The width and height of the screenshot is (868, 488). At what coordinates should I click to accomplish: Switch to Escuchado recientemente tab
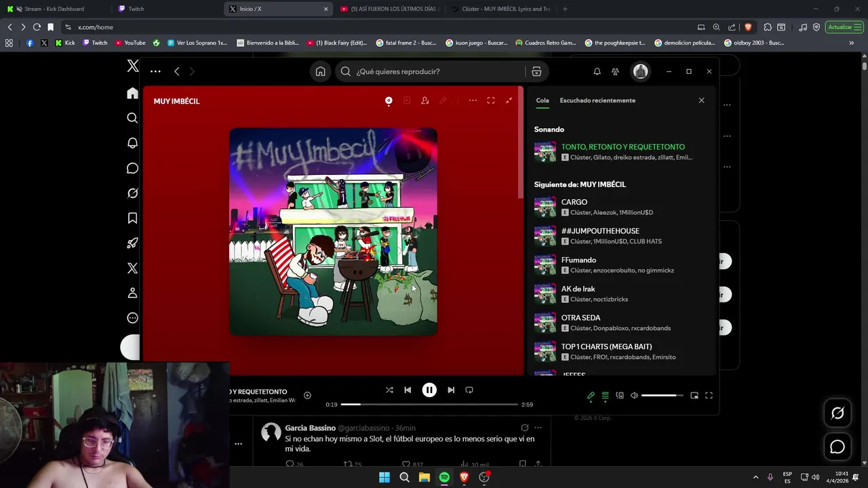click(597, 100)
